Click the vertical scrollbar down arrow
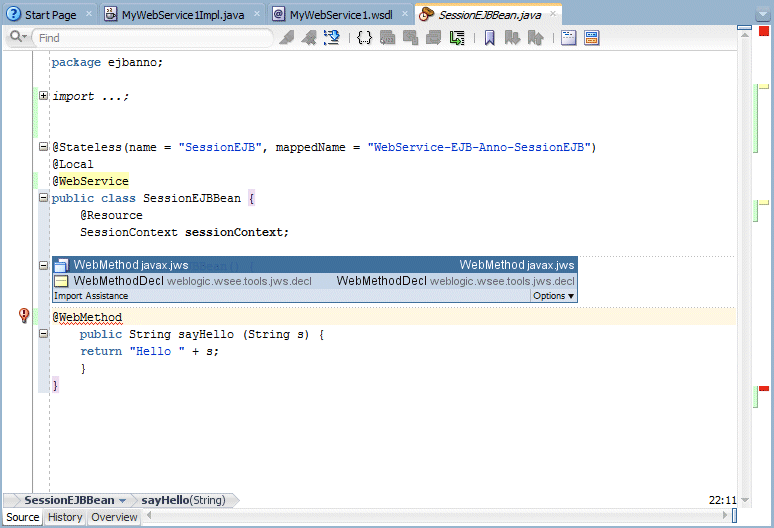 (x=745, y=500)
